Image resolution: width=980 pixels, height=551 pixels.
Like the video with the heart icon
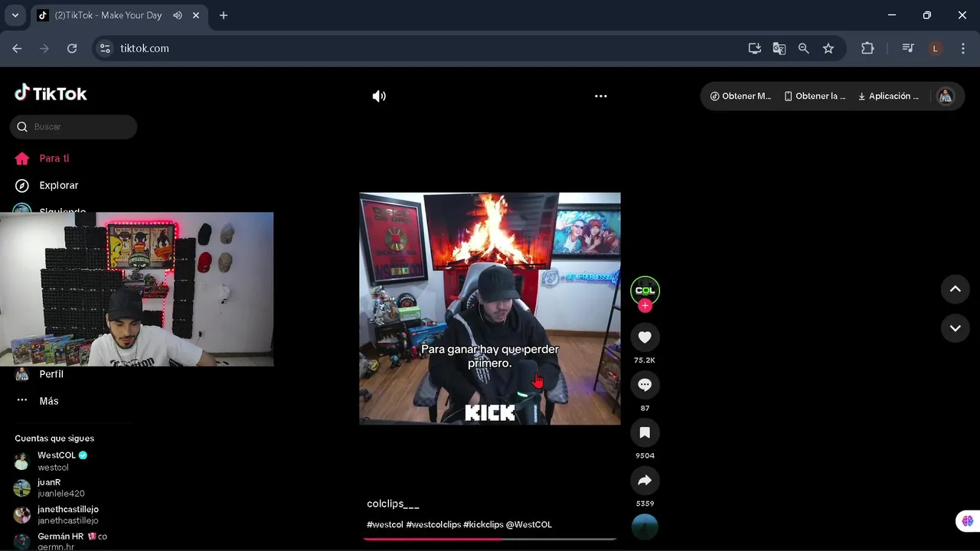645,337
